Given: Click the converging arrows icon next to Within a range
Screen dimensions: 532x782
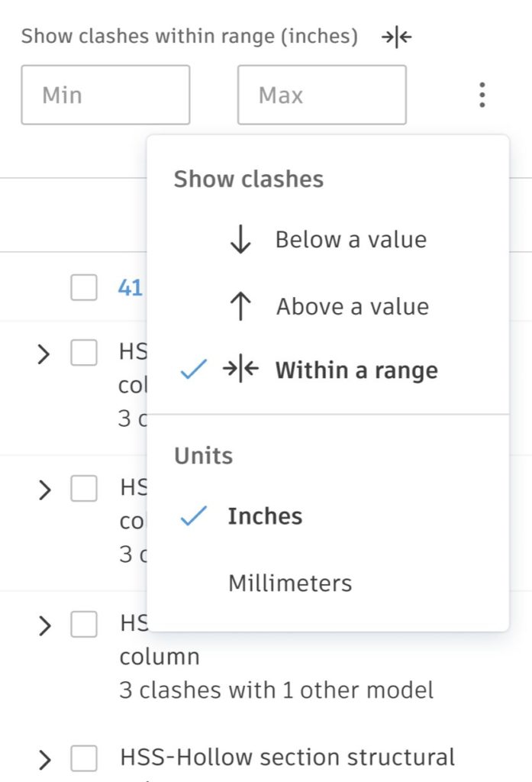Looking at the screenshot, I should tap(239, 370).
